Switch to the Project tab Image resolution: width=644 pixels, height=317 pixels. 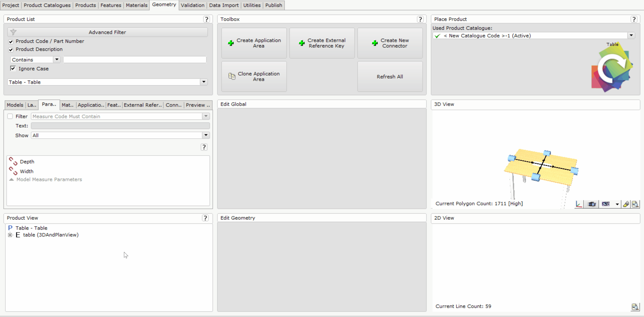[x=11, y=5]
